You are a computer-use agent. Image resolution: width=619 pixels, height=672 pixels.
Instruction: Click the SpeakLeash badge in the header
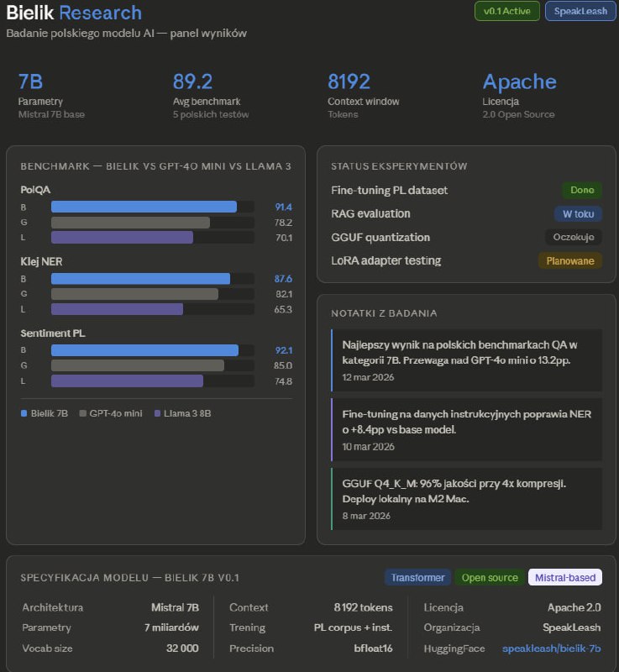point(580,11)
